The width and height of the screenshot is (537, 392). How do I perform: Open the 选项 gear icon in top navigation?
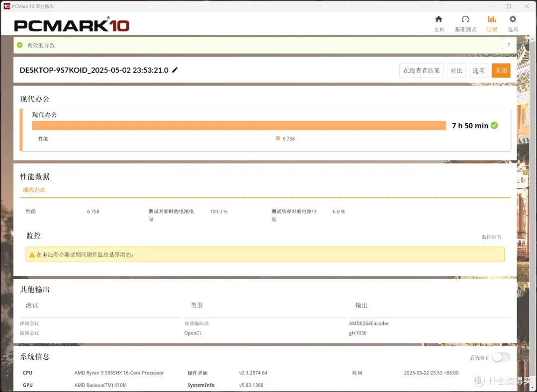click(512, 19)
